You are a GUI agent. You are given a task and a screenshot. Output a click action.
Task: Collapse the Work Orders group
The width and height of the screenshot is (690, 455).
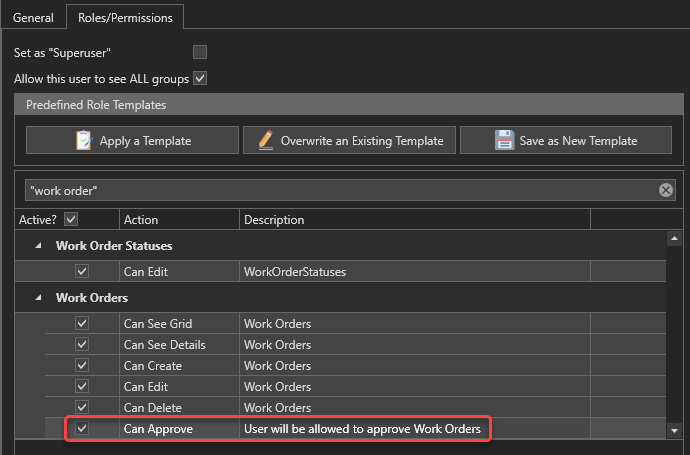(39, 298)
